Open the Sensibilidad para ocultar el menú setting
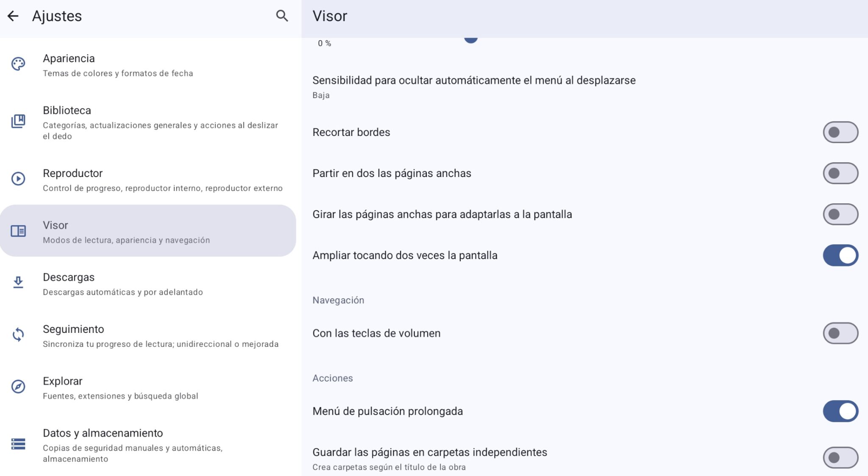868x476 pixels. 474,86
